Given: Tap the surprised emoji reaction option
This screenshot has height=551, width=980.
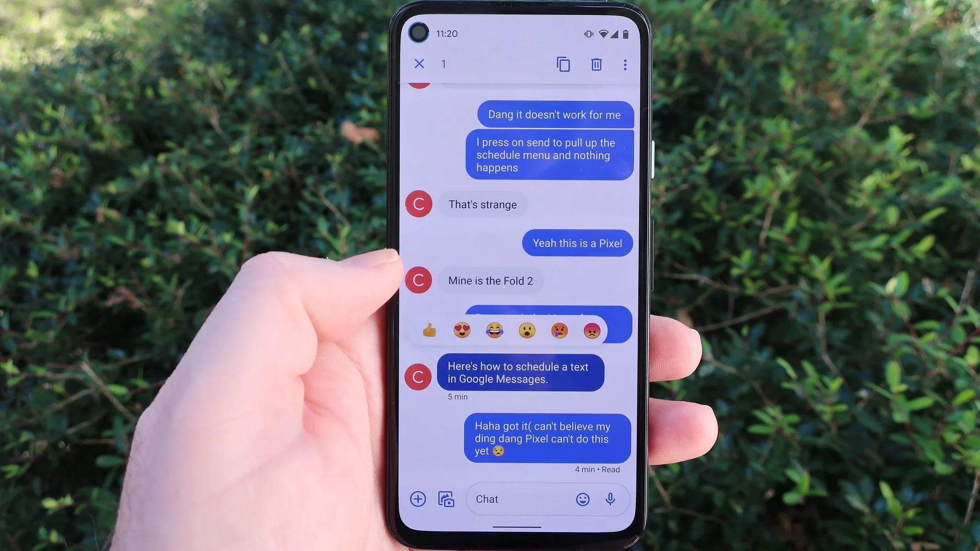Looking at the screenshot, I should click(x=527, y=330).
